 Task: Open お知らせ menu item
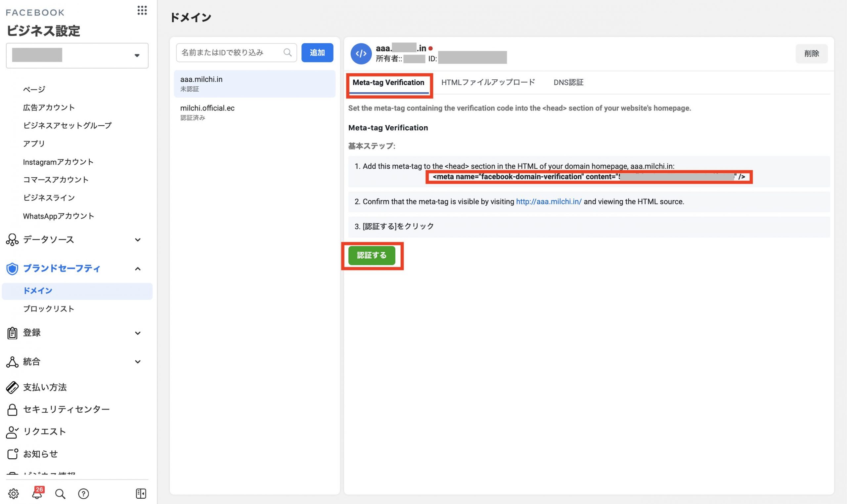point(40,454)
